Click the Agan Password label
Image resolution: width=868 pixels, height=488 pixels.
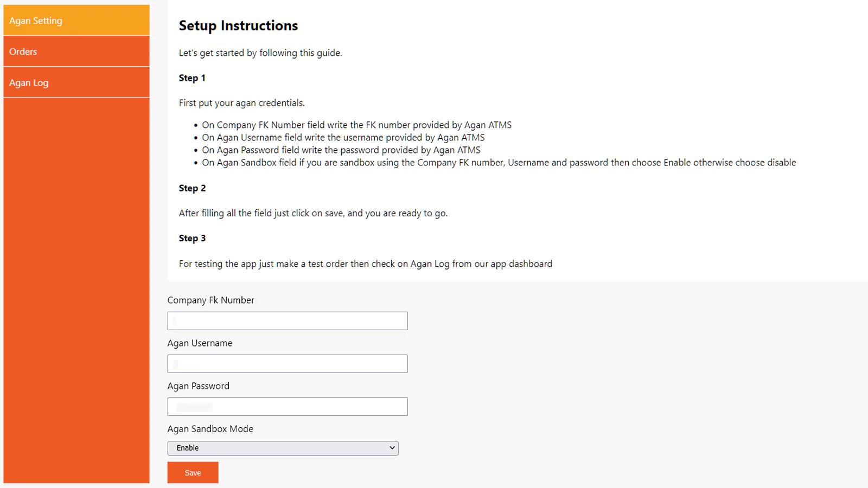pos(198,386)
